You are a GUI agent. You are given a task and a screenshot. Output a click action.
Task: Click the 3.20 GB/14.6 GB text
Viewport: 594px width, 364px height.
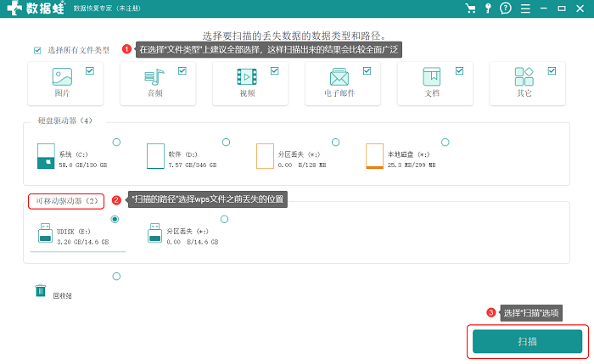pyautogui.click(x=83, y=242)
